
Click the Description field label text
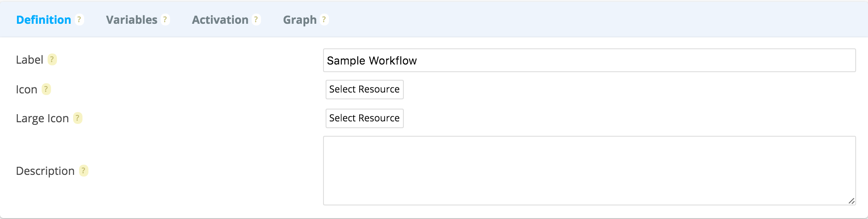(45, 171)
